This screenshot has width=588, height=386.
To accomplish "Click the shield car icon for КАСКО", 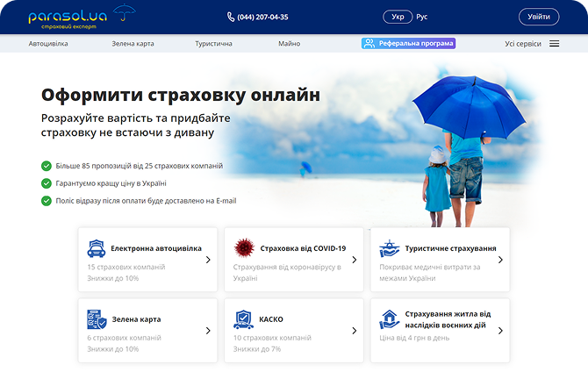I will pyautogui.click(x=243, y=319).
